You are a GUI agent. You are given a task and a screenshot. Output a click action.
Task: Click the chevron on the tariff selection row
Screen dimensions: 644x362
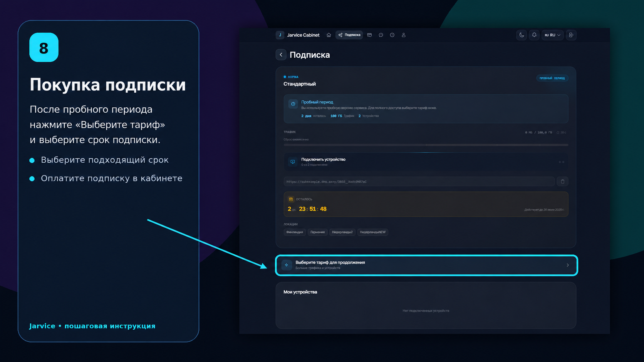tap(568, 265)
